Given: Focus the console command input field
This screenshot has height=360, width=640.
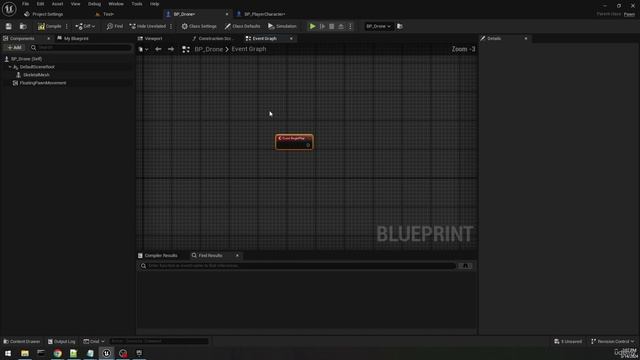Looking at the screenshot, I should click(159, 341).
